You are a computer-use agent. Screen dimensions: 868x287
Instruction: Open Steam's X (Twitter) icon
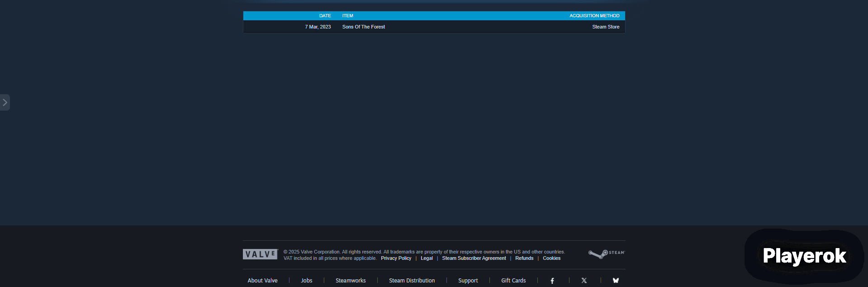click(584, 281)
